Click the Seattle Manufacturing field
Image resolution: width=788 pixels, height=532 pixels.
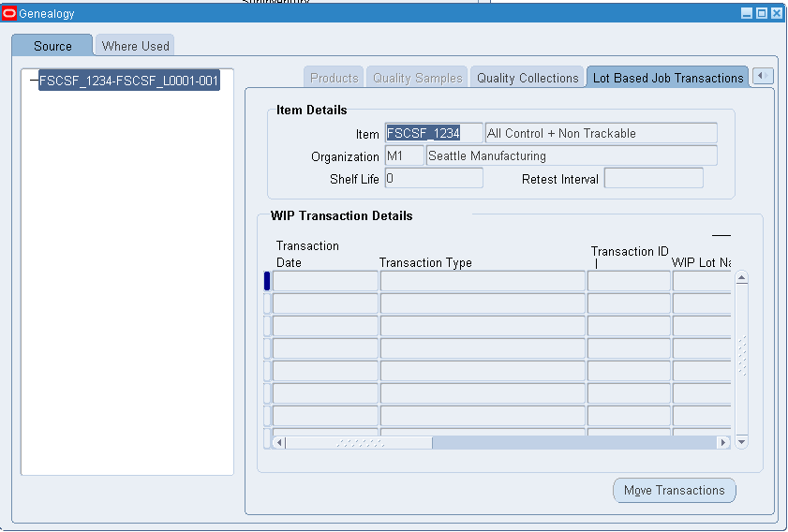click(x=572, y=155)
